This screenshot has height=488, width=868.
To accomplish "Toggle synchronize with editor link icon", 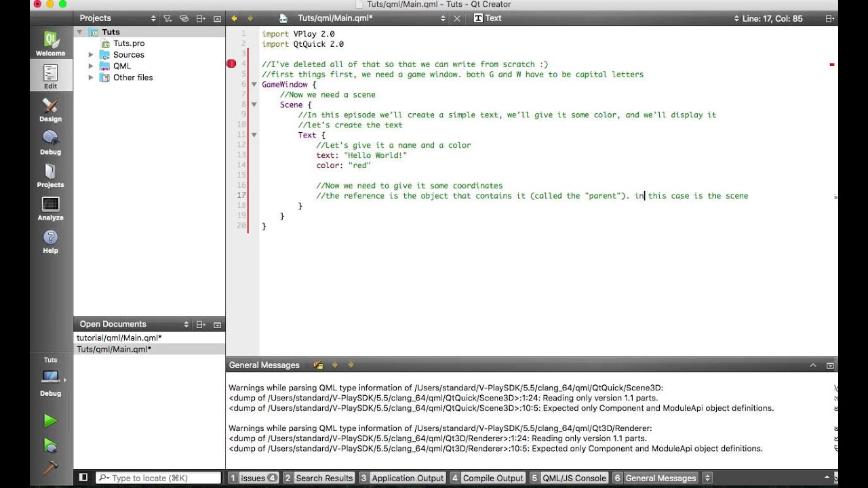I will tap(184, 18).
